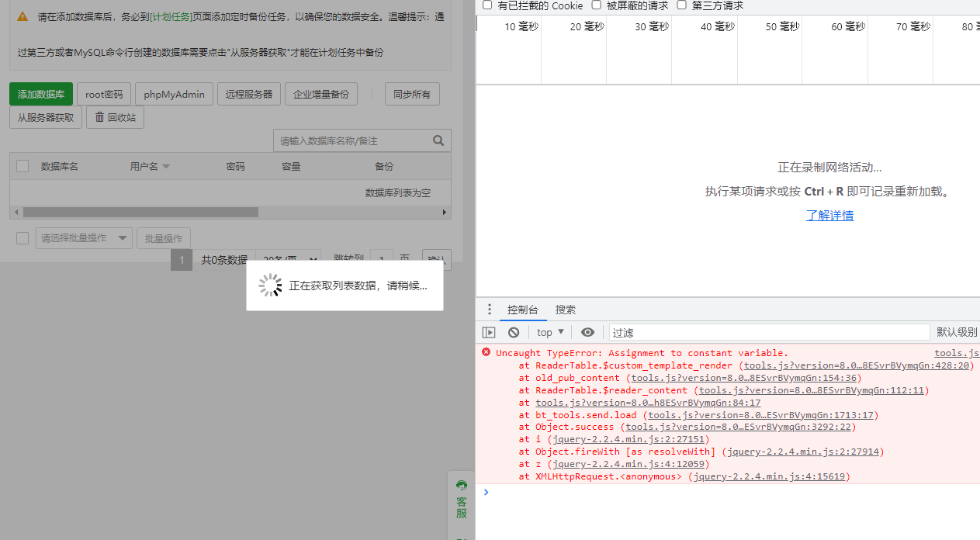Image resolution: width=980 pixels, height=540 pixels.
Task: Open jquery link ending 4:12059
Action: [x=629, y=464]
